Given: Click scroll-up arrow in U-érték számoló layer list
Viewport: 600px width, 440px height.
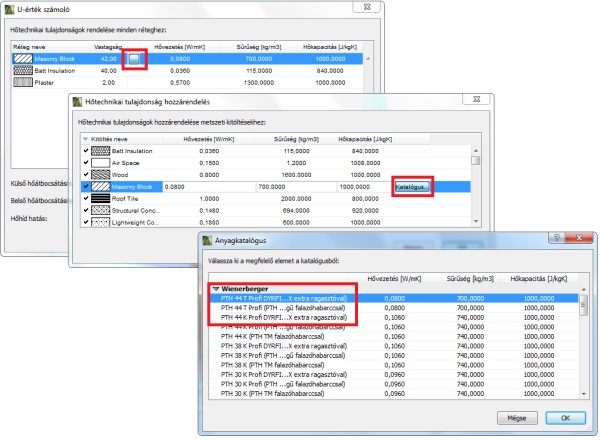Looking at the screenshot, I should click(368, 59).
